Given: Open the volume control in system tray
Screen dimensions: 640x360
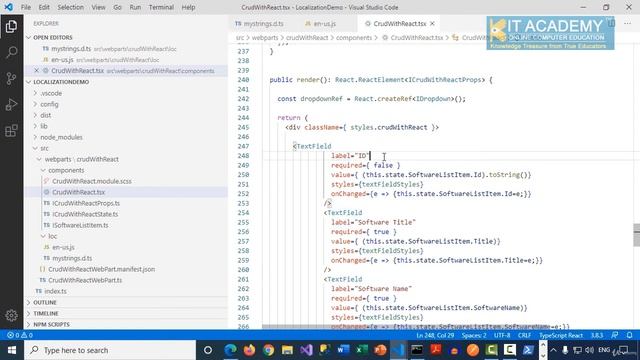Looking at the screenshot, I should [589, 350].
